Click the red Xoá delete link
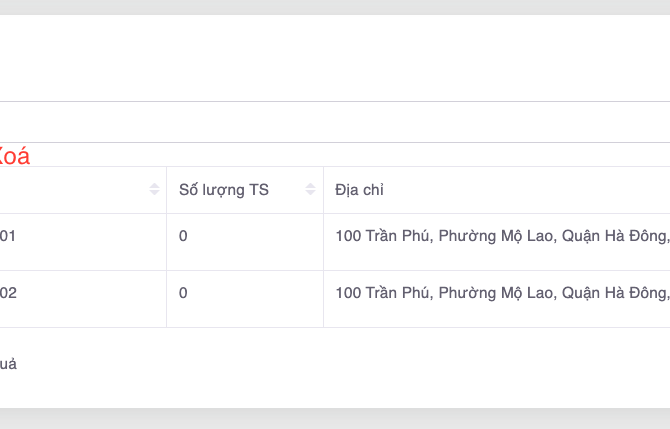Viewport: 670px width, 429px height. pos(14,156)
